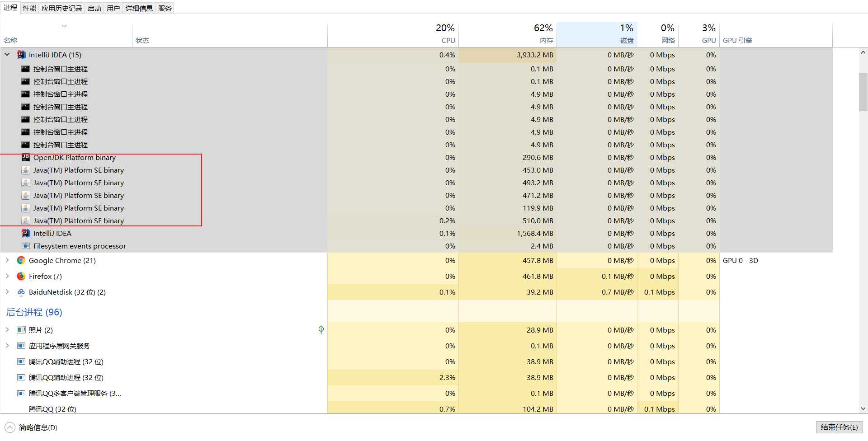Select the 2.4 MB memory cell

pos(508,246)
